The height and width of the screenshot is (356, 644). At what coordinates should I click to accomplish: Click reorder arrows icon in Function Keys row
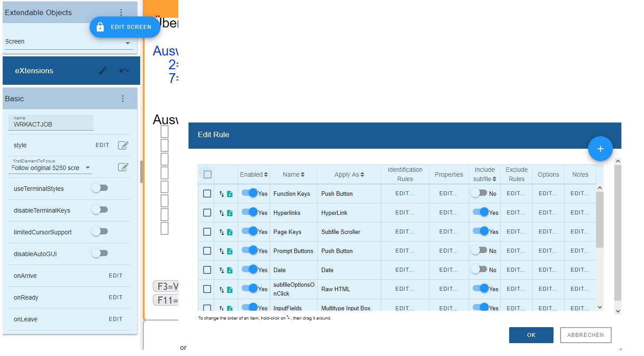pos(221,194)
